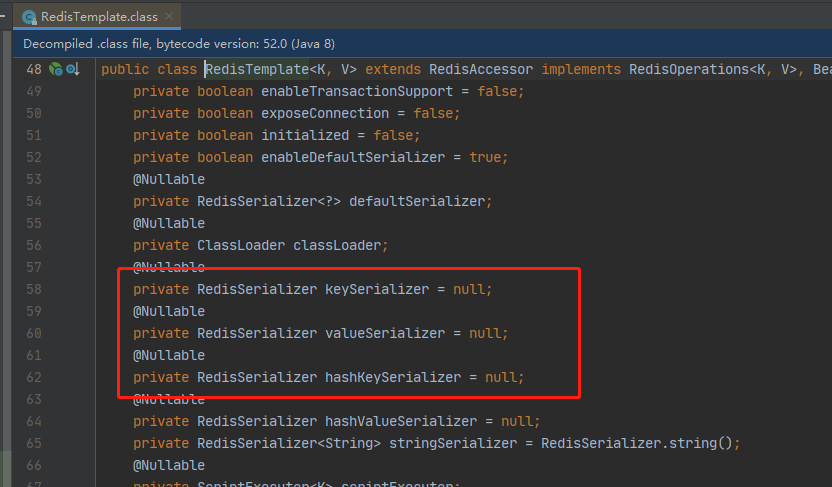Select the RedisTemplate.class editor tab
832x487 pixels.
(98, 16)
